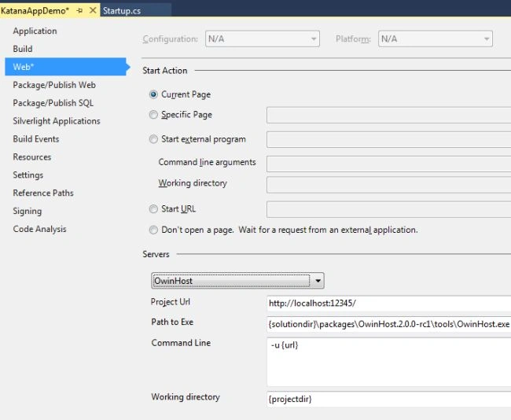The image size is (511, 420).
Task: Click the Command Line text area
Action: (x=389, y=362)
